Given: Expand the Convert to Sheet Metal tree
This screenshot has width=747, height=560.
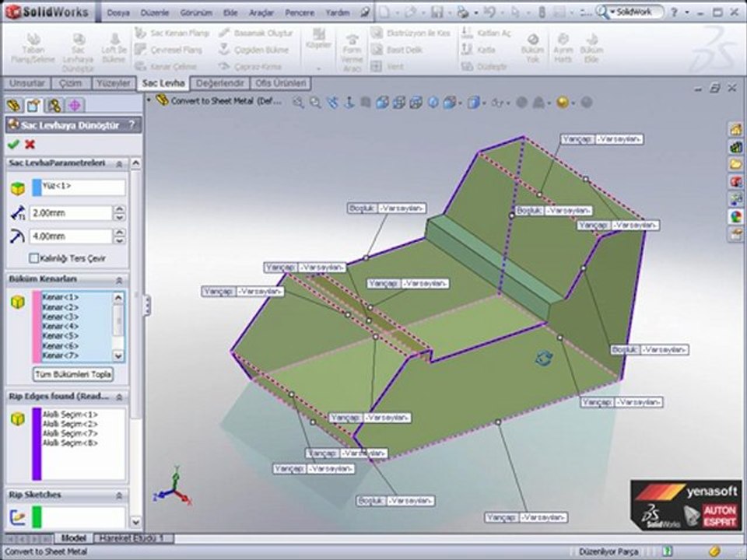Looking at the screenshot, I should pos(149,100).
